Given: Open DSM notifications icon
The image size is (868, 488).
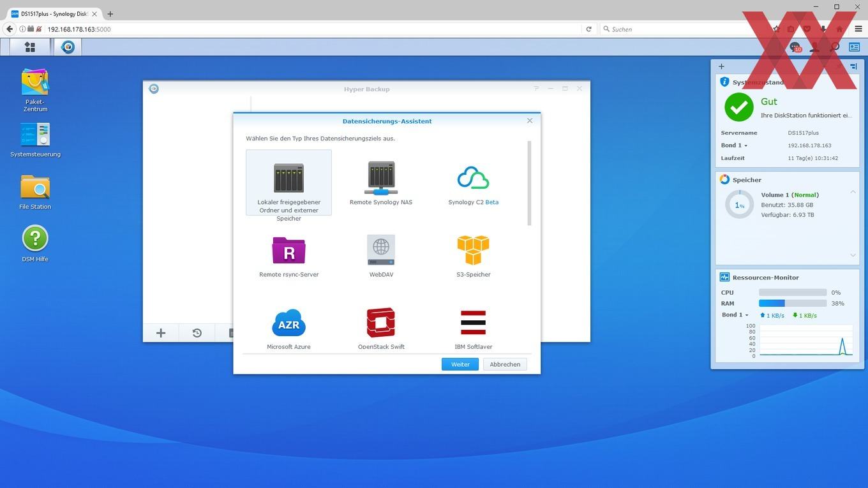Looking at the screenshot, I should (x=795, y=47).
